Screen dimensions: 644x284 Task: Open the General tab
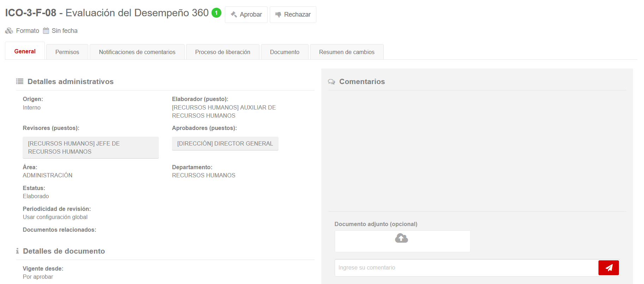25,51
